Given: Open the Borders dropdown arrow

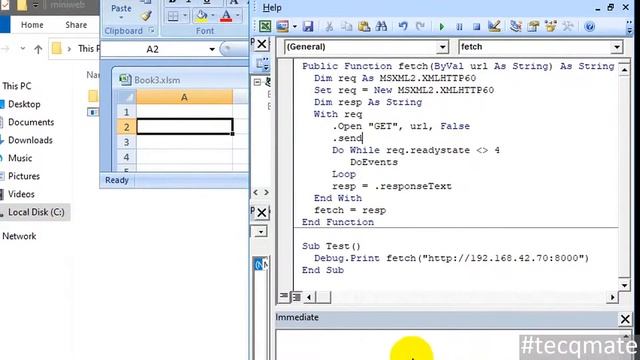Looking at the screenshot, I should coord(185,16).
